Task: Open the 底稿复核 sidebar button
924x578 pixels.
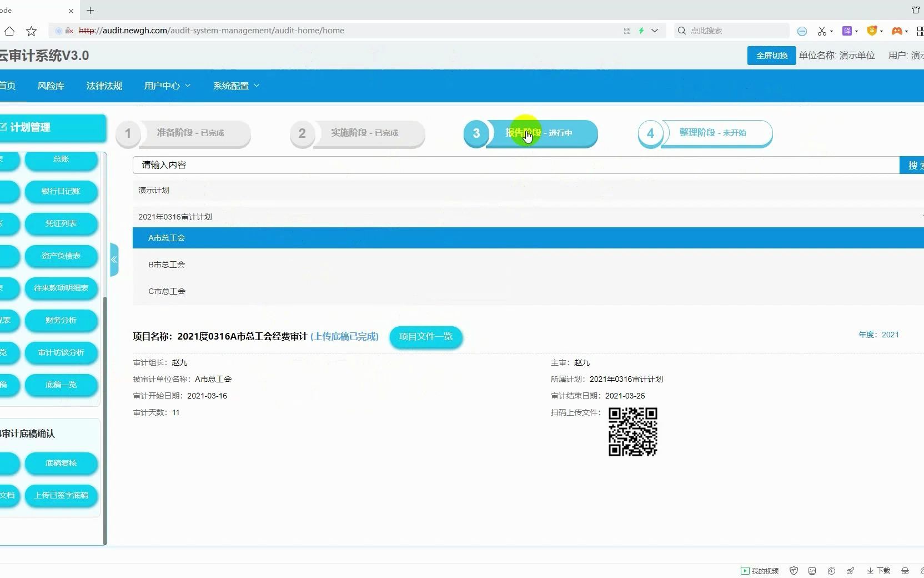Action: coord(61,463)
